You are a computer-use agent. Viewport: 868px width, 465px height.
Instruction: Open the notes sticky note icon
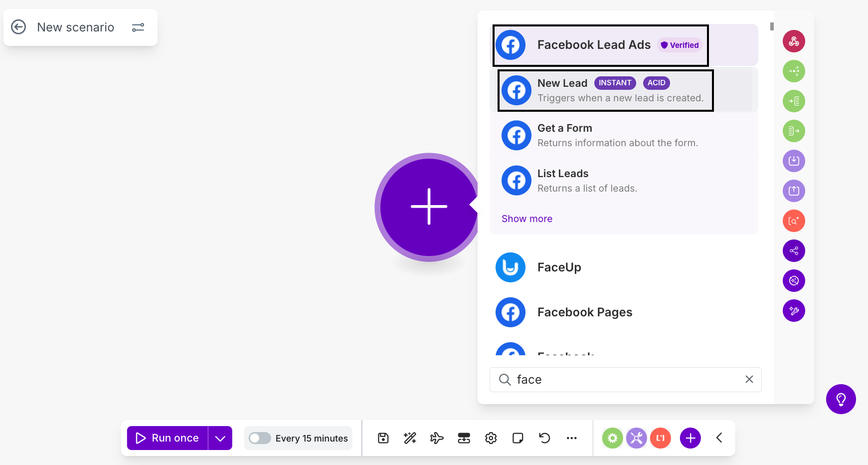click(x=518, y=438)
